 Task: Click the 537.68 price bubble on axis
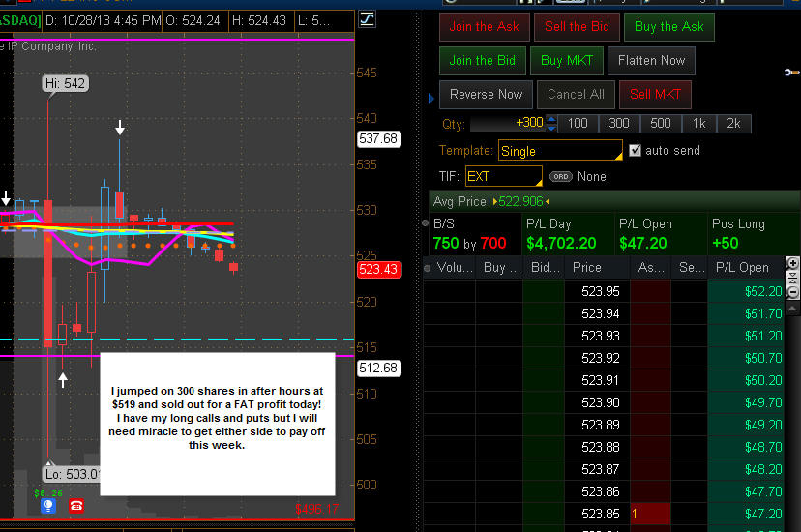click(x=378, y=139)
